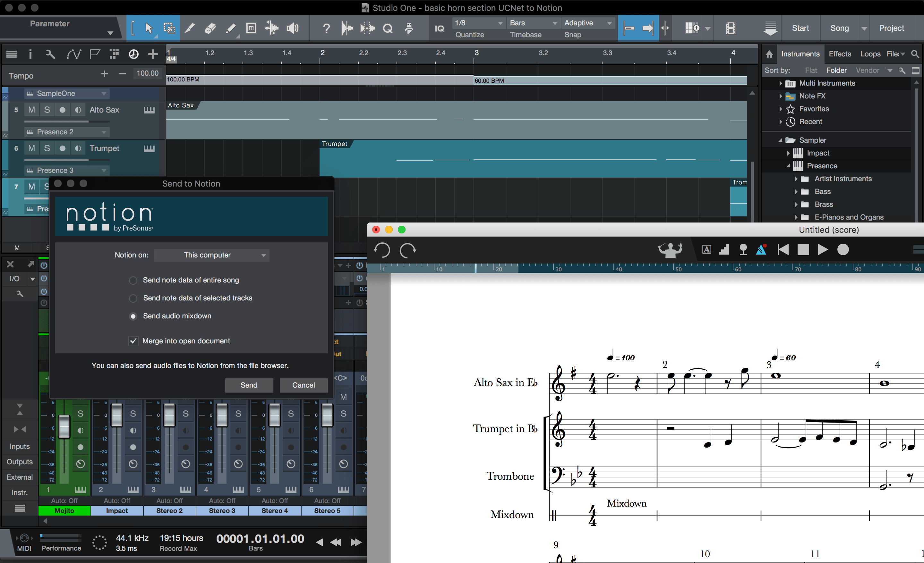Click the Tempo value field 100.00
Screen dimensions: 924x563
[147, 73]
